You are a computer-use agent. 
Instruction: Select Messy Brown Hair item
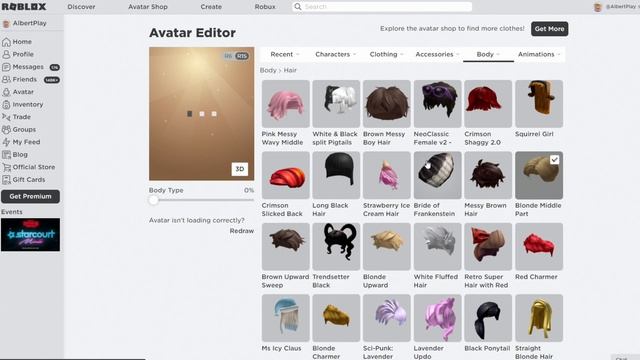[488, 175]
